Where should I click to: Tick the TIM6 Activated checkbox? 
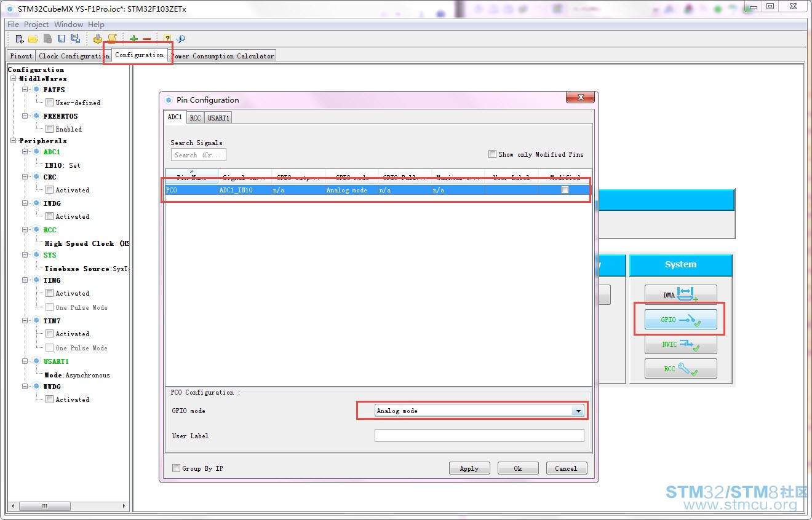click(49, 293)
